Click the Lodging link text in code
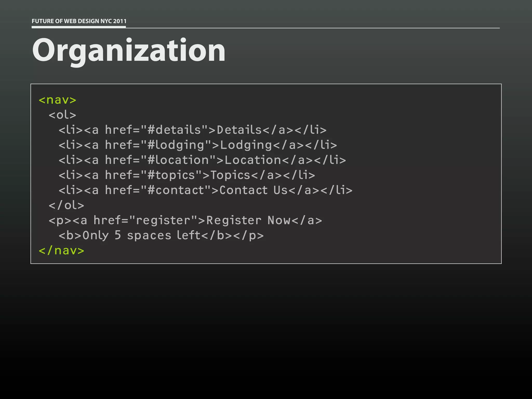The width and height of the screenshot is (532, 399). pyautogui.click(x=246, y=145)
